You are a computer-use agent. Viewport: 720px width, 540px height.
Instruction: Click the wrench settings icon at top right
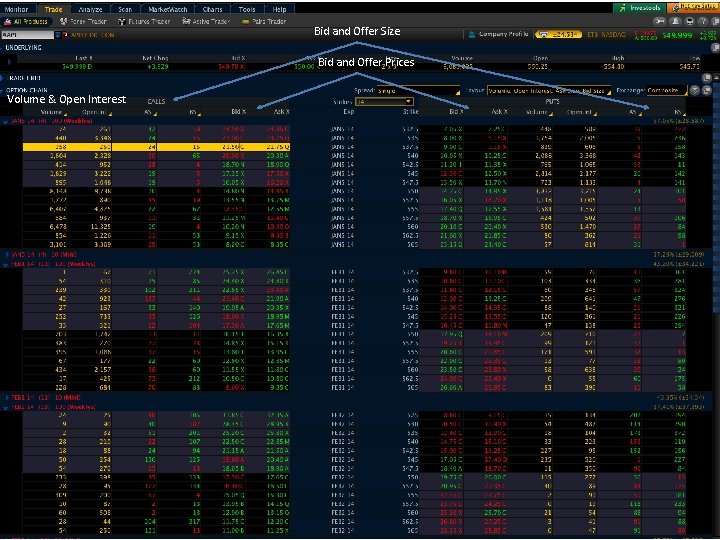click(660, 21)
